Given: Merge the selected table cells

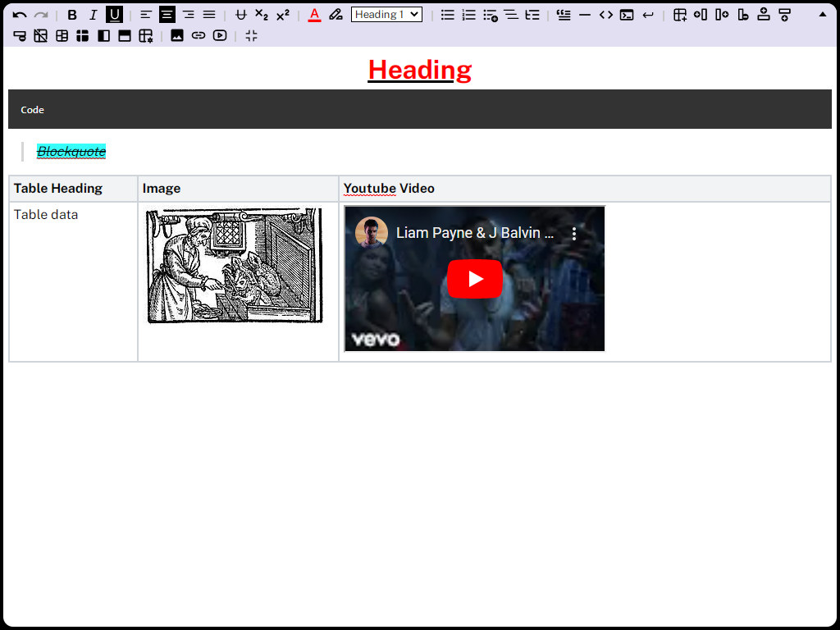Looking at the screenshot, I should point(62,36).
